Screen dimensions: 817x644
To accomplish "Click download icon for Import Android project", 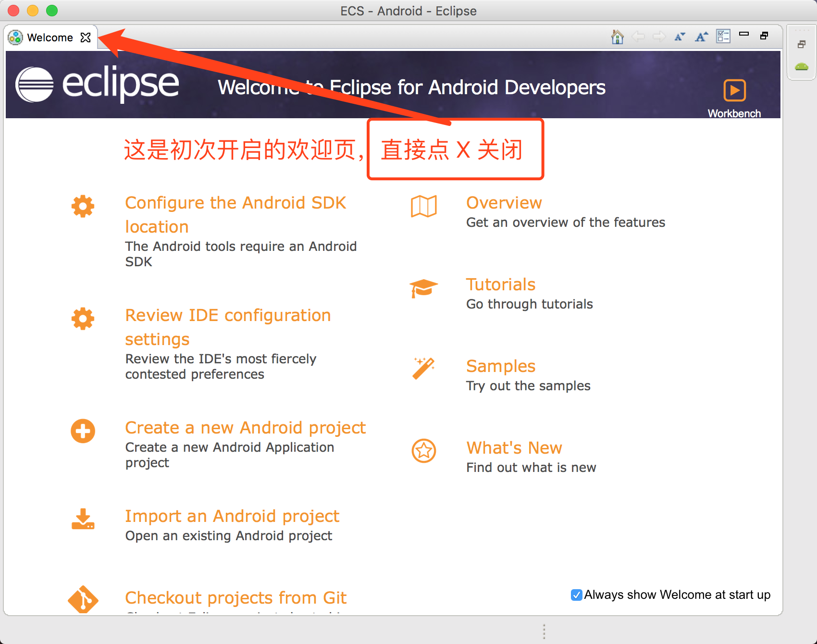I will pos(83,519).
